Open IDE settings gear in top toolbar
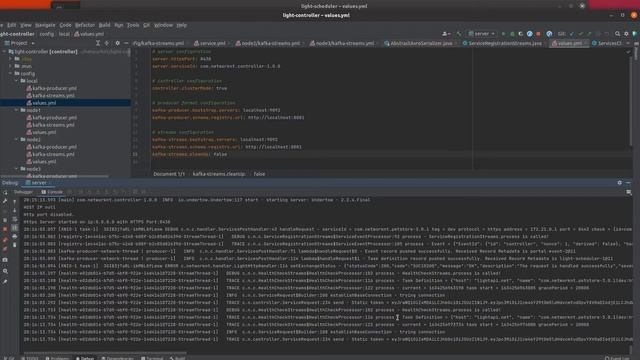Image resolution: width=640 pixels, height=360 pixels. [x=626, y=34]
